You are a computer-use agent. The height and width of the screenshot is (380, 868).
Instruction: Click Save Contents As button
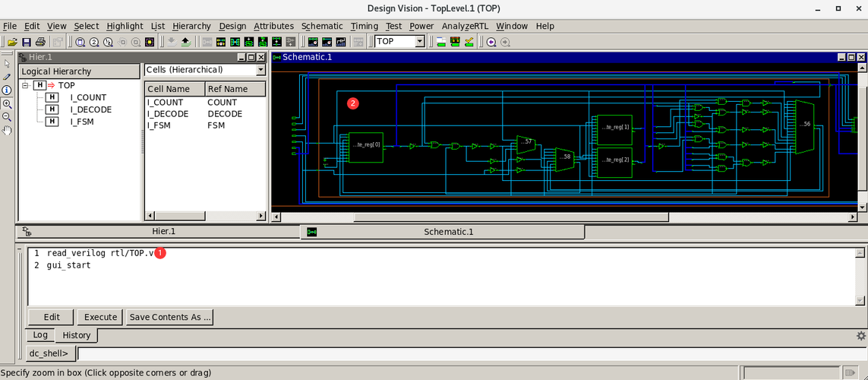pyautogui.click(x=169, y=318)
